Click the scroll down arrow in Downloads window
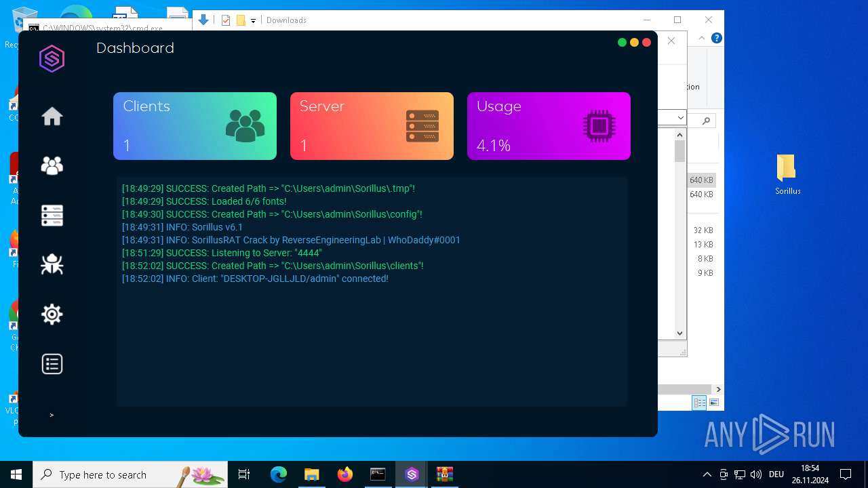Screen dimensions: 868x488 [680, 333]
